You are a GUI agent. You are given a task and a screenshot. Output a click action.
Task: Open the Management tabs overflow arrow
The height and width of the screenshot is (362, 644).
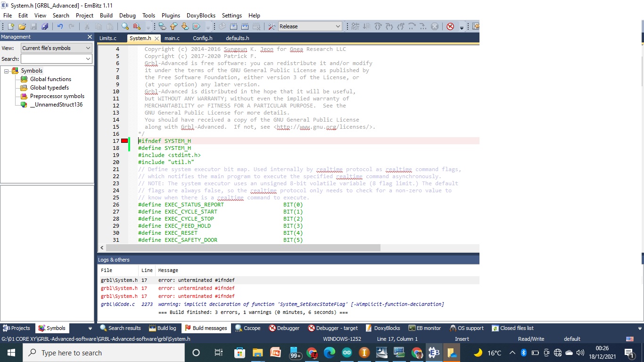[90, 328]
